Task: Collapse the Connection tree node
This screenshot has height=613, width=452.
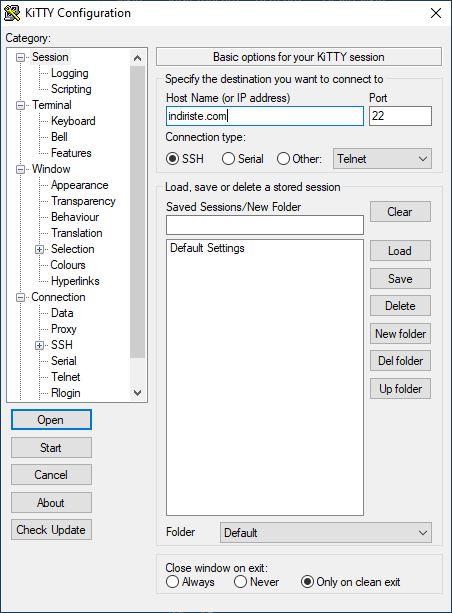Action: [x=20, y=298]
